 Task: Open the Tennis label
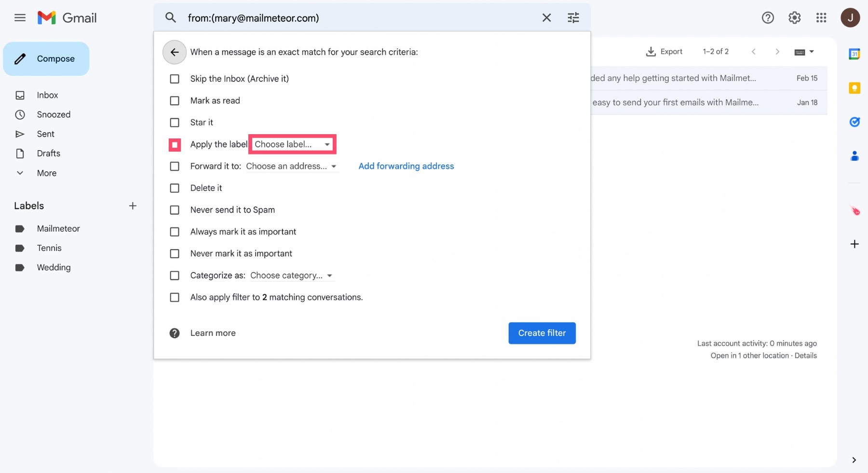[49, 248]
